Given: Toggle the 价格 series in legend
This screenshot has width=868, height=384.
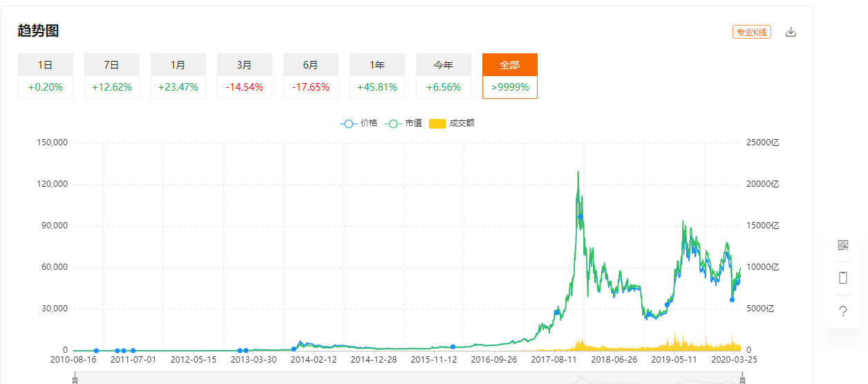Looking at the screenshot, I should click(x=359, y=123).
